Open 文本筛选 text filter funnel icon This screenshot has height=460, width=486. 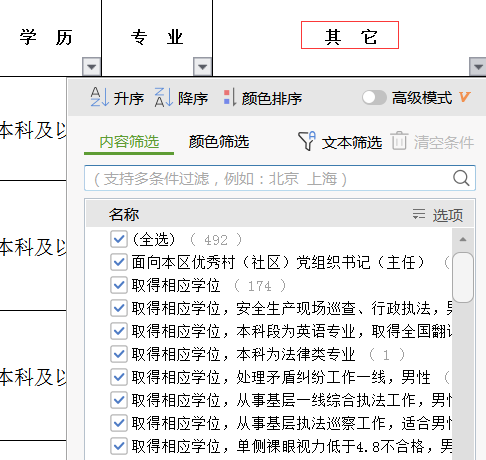[x=307, y=141]
